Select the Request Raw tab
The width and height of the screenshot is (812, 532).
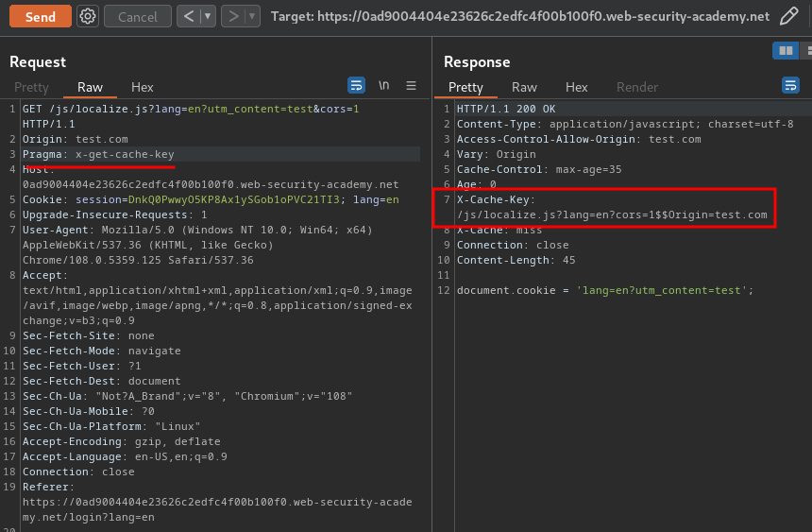point(90,87)
